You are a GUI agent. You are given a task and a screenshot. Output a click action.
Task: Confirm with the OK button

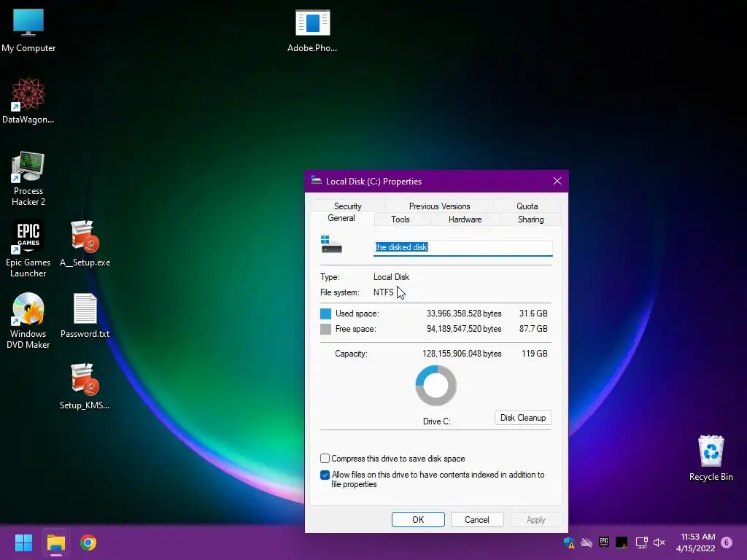[x=418, y=519]
